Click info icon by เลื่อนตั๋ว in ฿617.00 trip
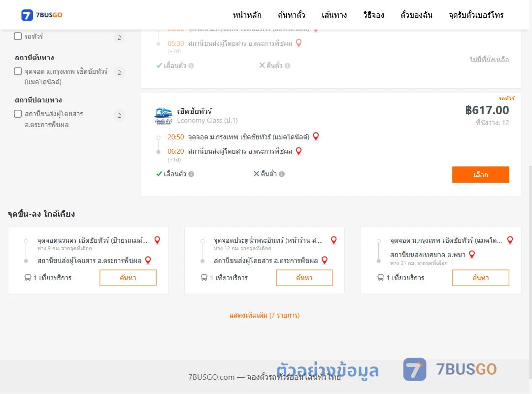Image resolution: width=532 pixels, height=394 pixels. (191, 174)
